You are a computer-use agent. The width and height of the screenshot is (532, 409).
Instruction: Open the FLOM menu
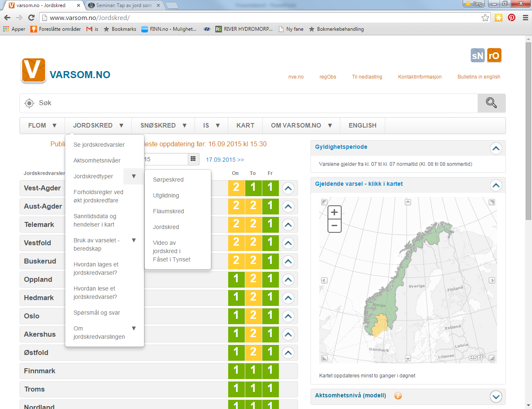tap(42, 125)
